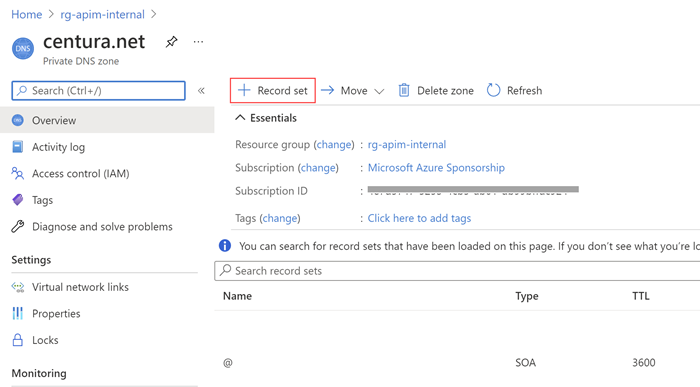700x387 pixels.
Task: Click the DNS zone icon beside title
Action: (x=23, y=48)
